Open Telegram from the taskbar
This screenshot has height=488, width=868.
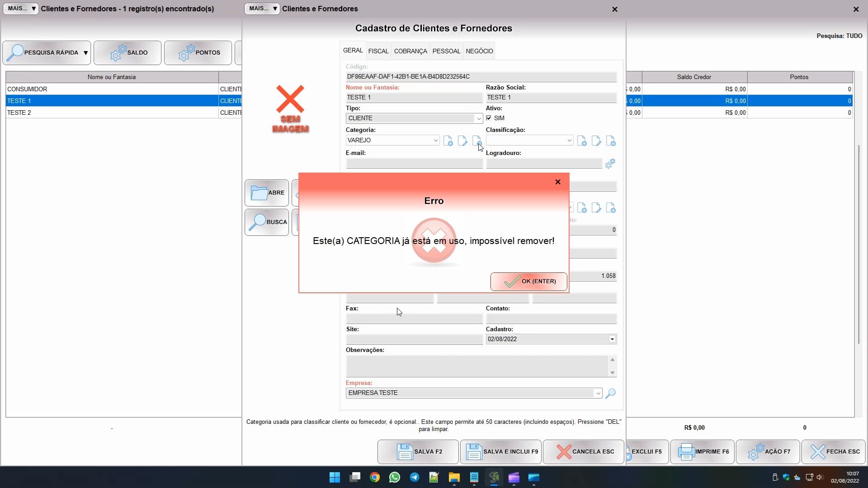pos(415,478)
